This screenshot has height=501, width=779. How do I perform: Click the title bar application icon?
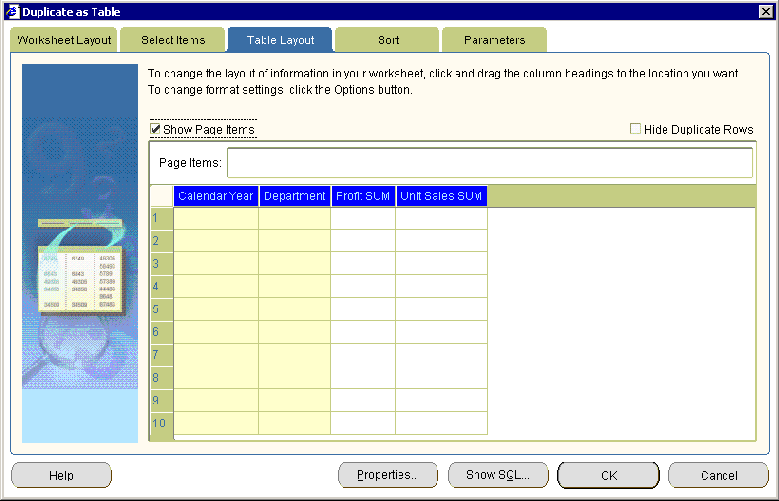click(12, 11)
